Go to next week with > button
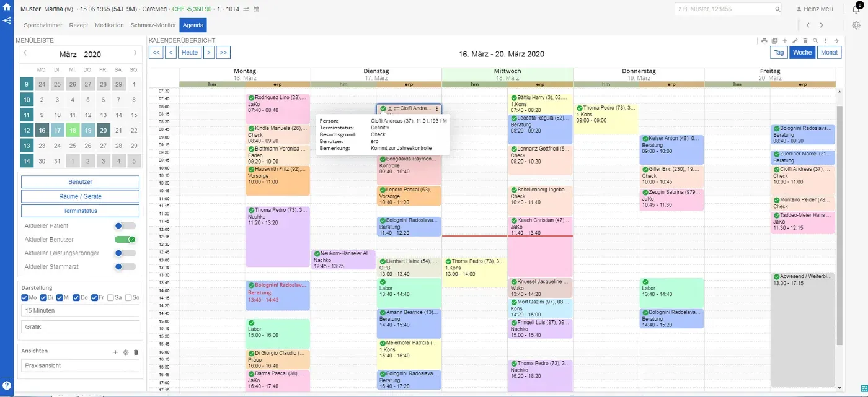Viewport: 868px width, 397px height. tap(209, 53)
